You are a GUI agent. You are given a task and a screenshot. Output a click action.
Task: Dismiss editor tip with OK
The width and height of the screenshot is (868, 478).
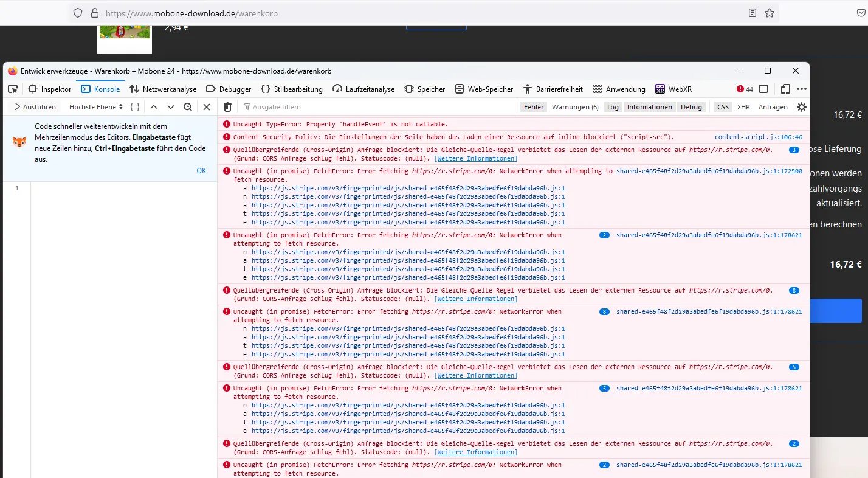point(201,171)
